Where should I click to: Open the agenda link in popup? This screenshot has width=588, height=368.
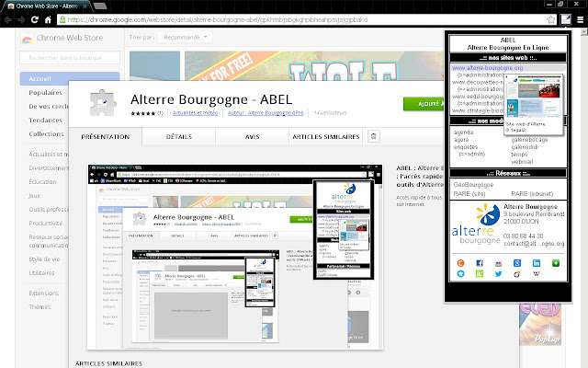463,132
